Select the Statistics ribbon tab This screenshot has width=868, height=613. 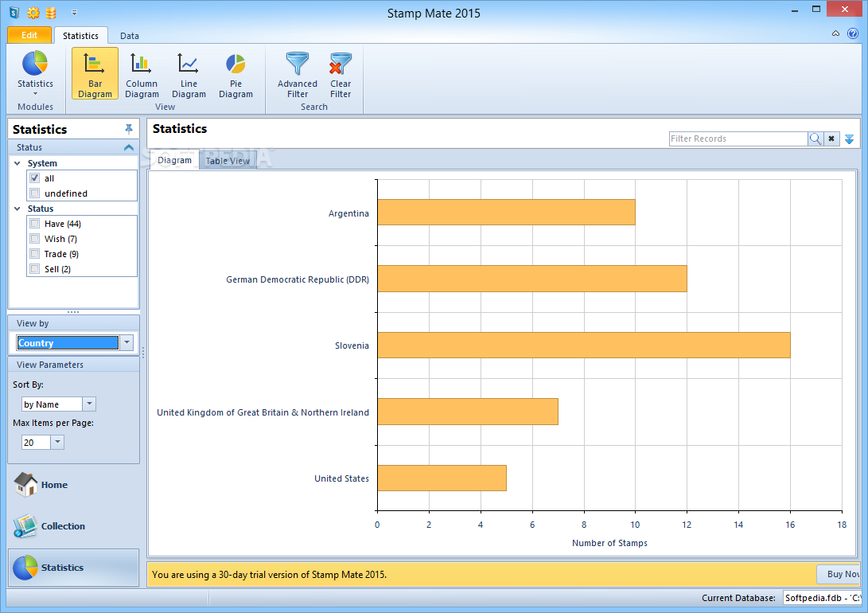pyautogui.click(x=81, y=36)
